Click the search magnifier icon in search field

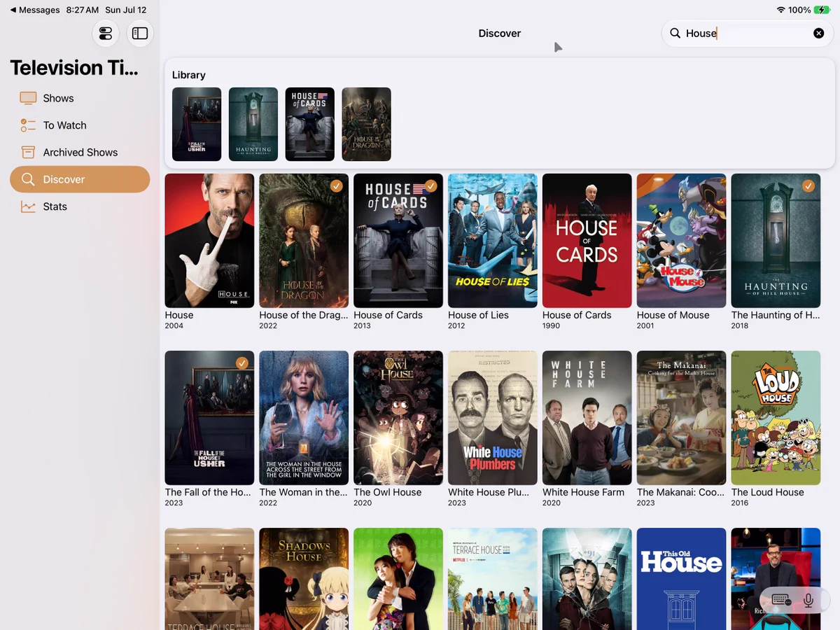(x=675, y=33)
